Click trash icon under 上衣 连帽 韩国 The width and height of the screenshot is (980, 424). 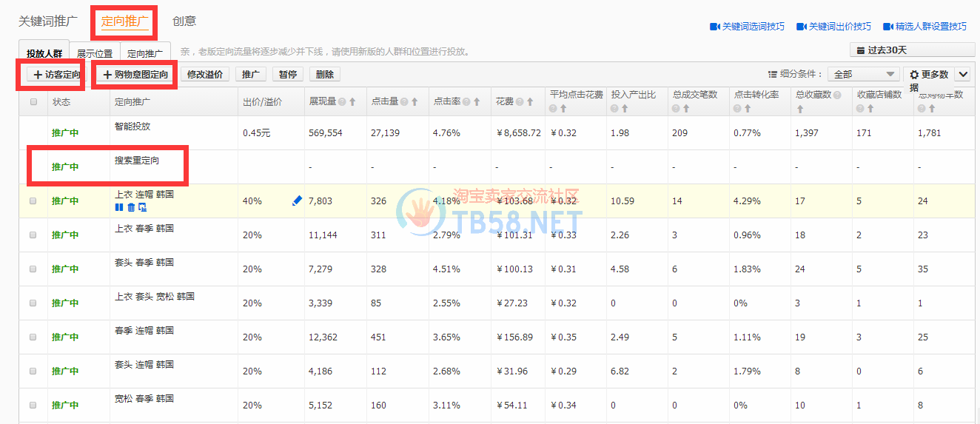131,207
